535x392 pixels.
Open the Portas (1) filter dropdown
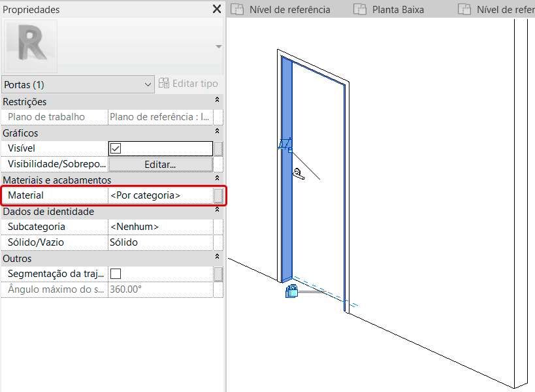(x=78, y=84)
